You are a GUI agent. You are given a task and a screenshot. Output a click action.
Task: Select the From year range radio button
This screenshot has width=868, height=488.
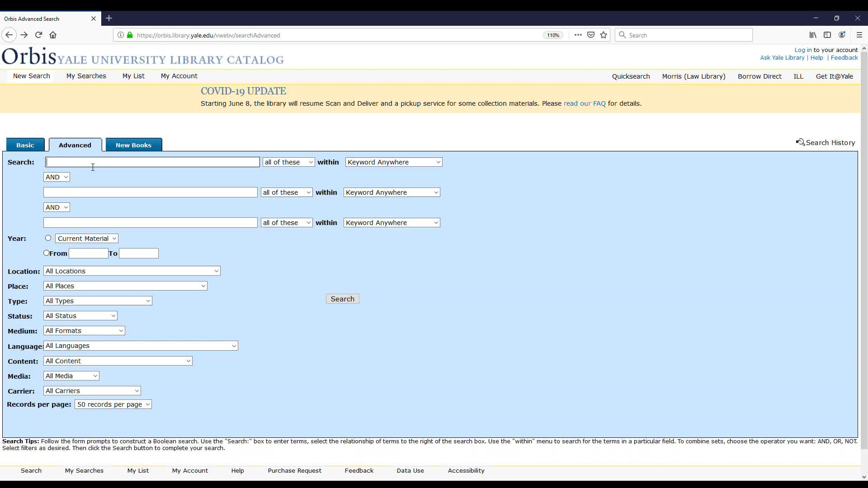tap(46, 253)
